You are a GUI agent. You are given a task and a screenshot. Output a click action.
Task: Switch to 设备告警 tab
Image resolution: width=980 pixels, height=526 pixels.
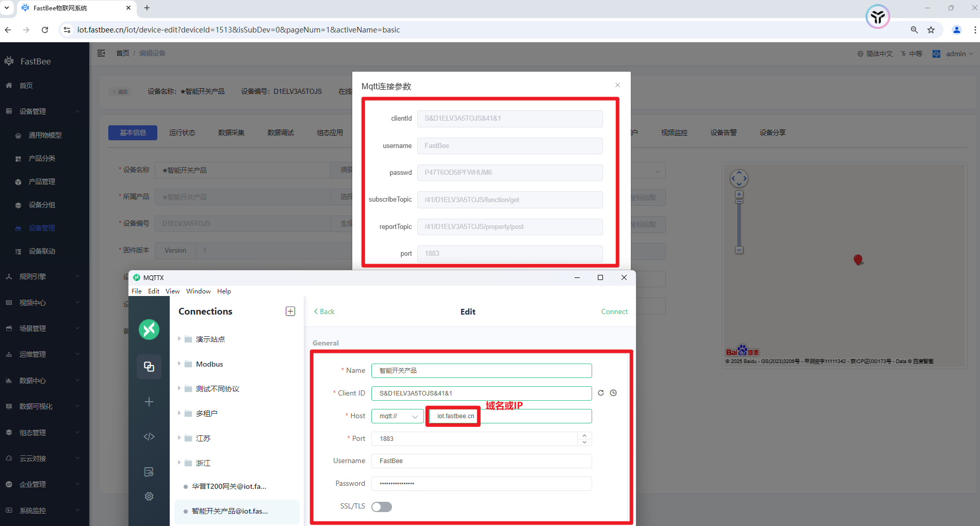tap(724, 133)
